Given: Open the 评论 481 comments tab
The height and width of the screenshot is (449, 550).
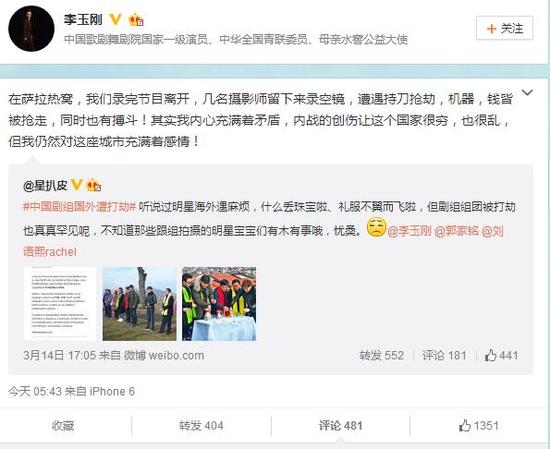Looking at the screenshot, I should tap(341, 426).
